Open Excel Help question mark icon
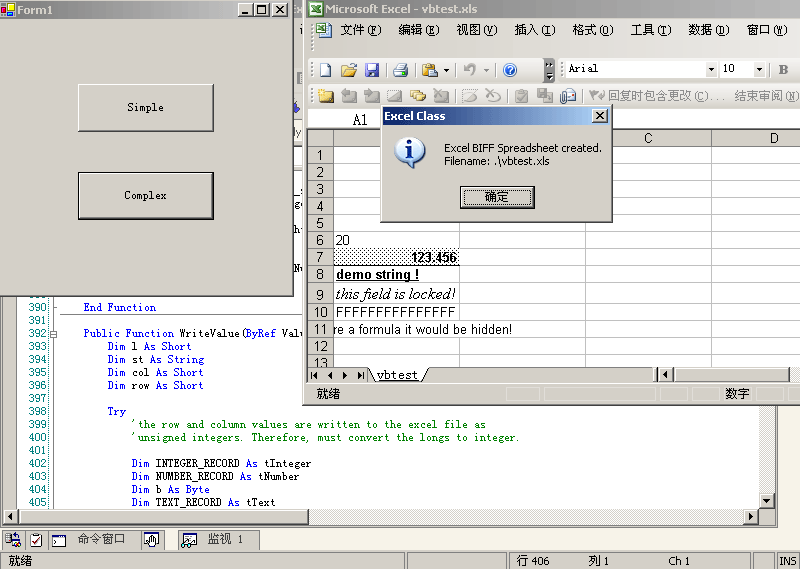The image size is (800, 569). (x=510, y=70)
